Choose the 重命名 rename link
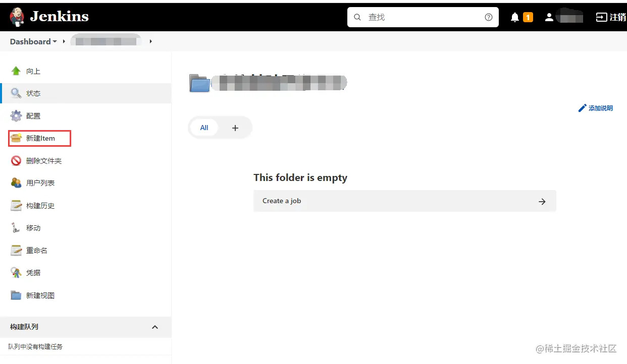This screenshot has width=627, height=364. 37,251
